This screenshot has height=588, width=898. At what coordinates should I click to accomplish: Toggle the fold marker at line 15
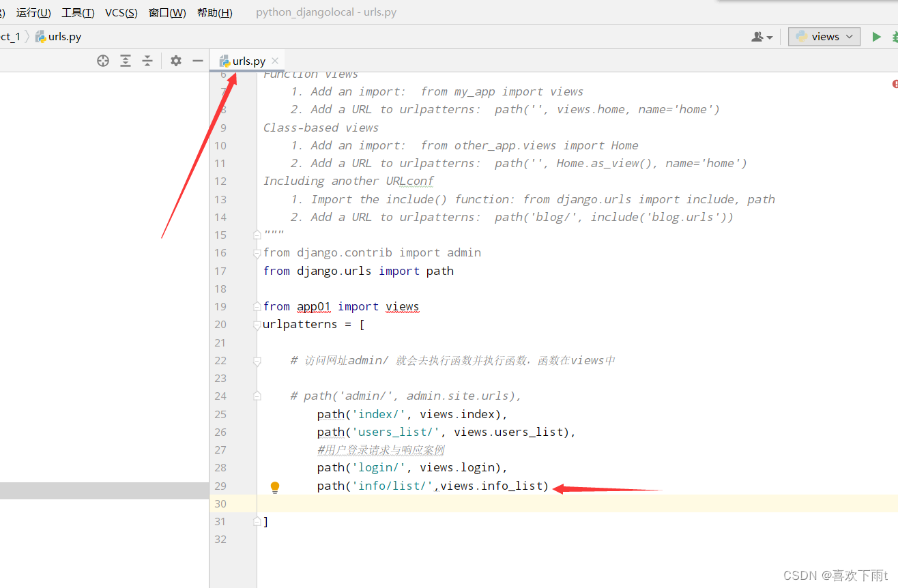[257, 235]
